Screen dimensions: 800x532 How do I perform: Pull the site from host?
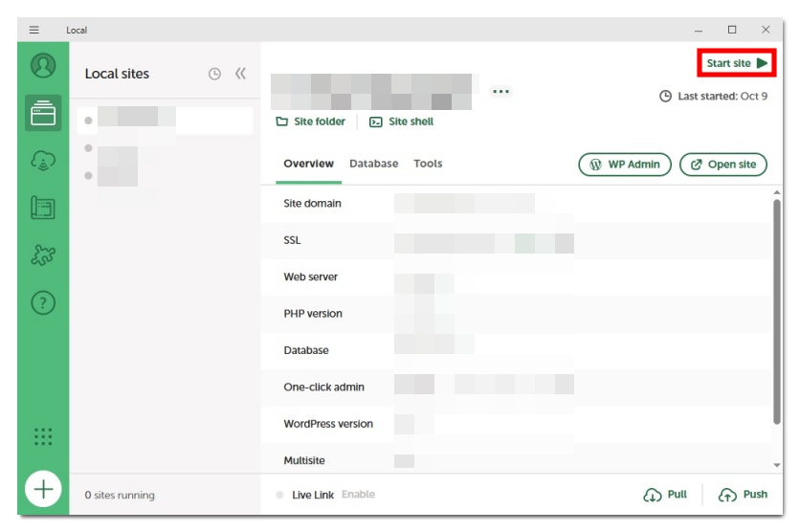tap(665, 495)
